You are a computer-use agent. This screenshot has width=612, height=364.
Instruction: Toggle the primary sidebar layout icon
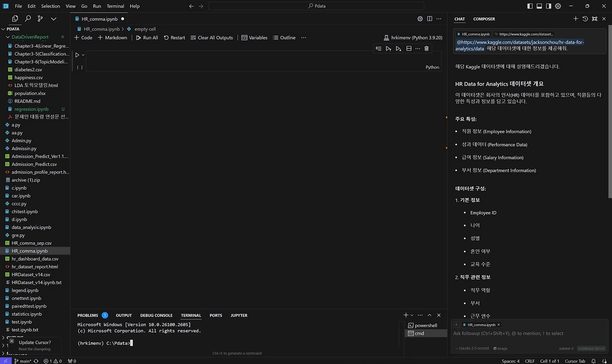tap(530, 6)
